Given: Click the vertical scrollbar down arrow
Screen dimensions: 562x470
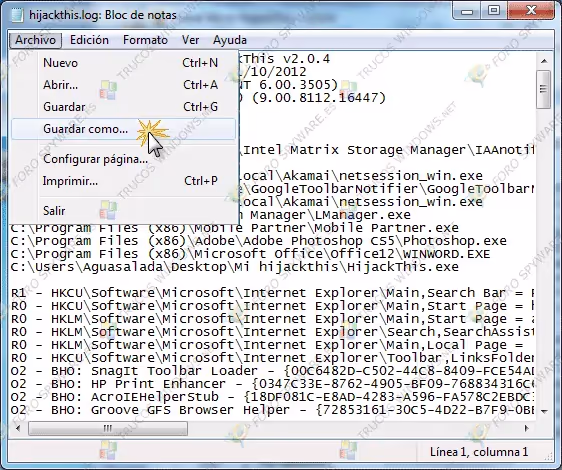Looking at the screenshot, I should click(x=544, y=411).
